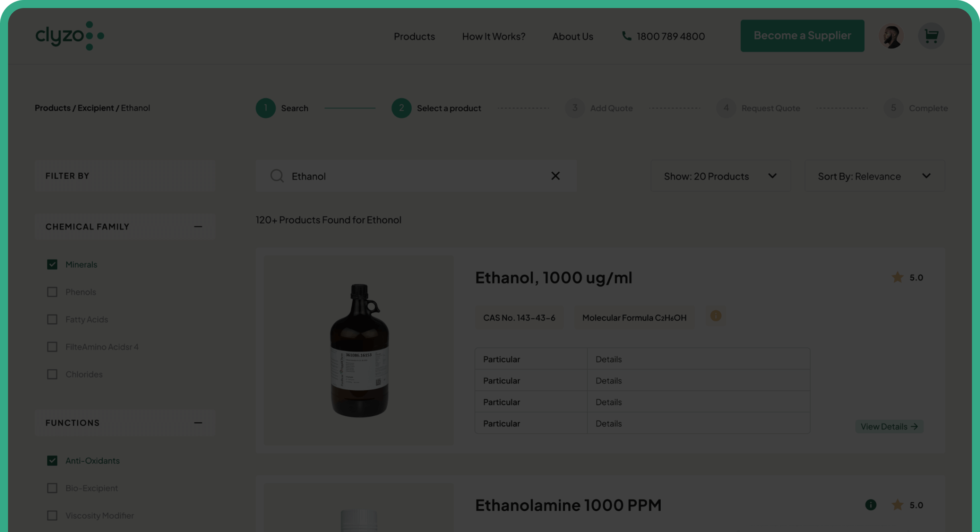The width and height of the screenshot is (980, 532).
Task: Open How It Works? page
Action: tap(494, 36)
